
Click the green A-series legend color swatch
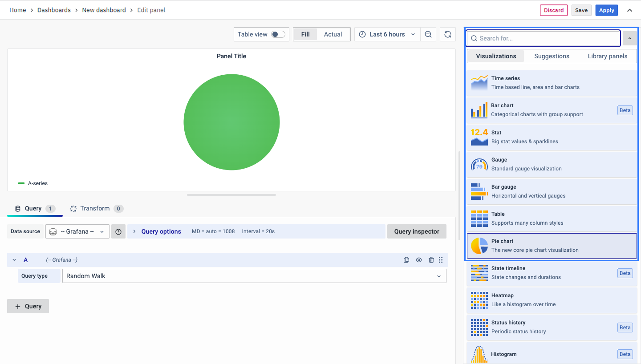[x=21, y=183]
